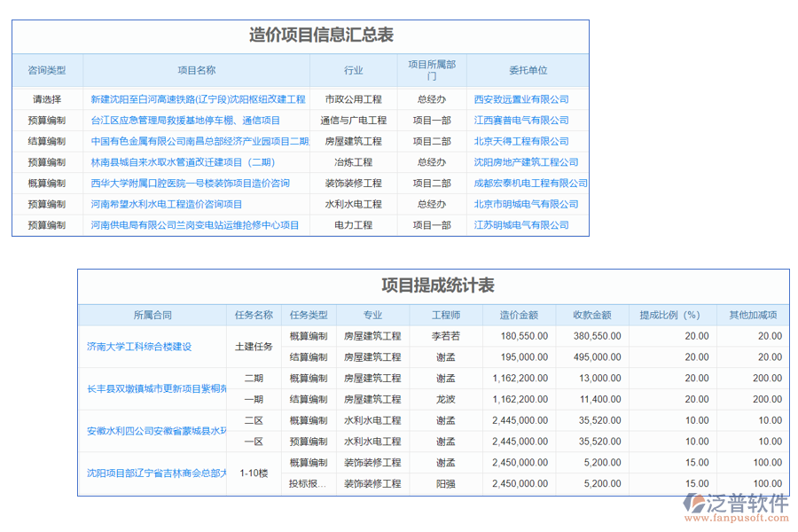
Task: Open project 新建沈阳至白河高速铁路枢纽改建工程
Action: click(197, 98)
